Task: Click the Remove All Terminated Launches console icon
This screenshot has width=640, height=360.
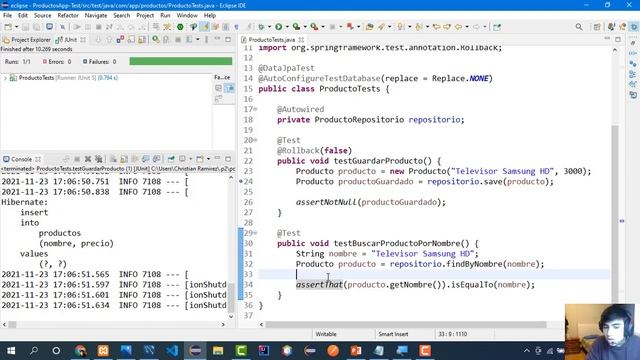Action: 99,159
